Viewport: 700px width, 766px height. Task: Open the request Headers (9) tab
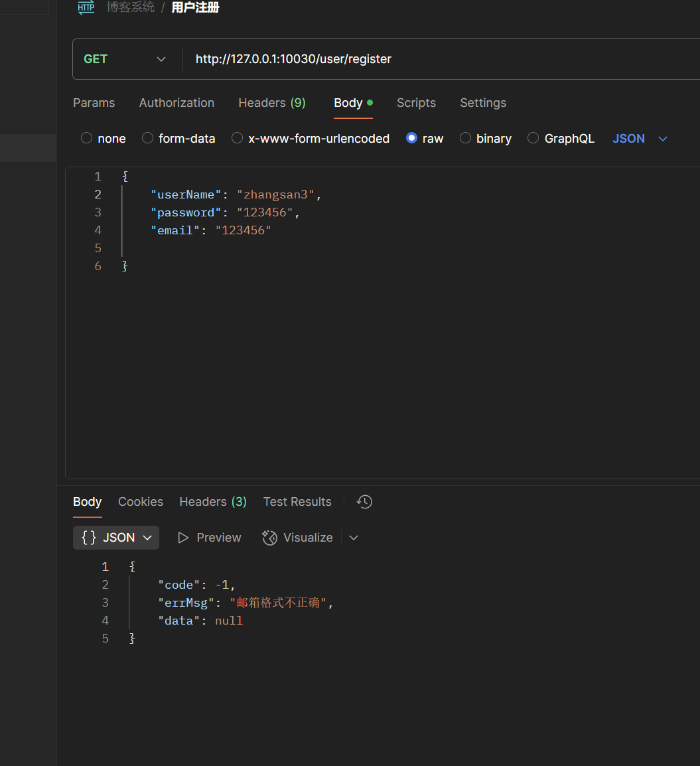point(272,103)
